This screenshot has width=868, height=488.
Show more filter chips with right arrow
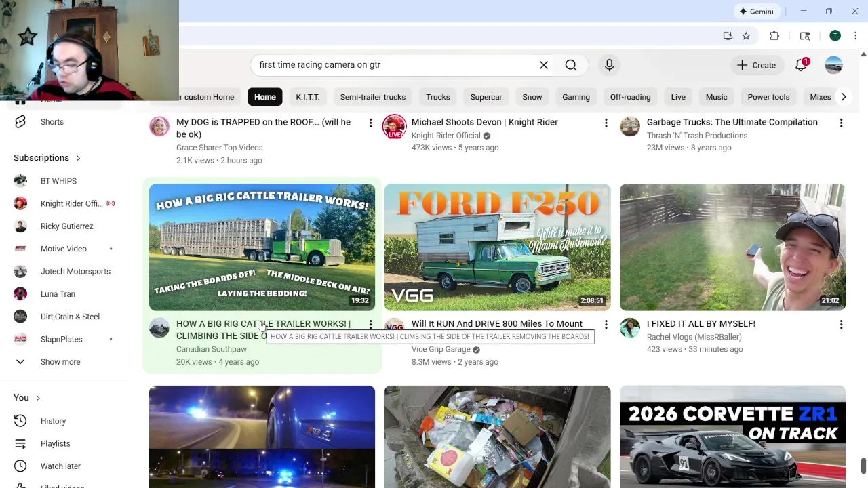pos(844,97)
